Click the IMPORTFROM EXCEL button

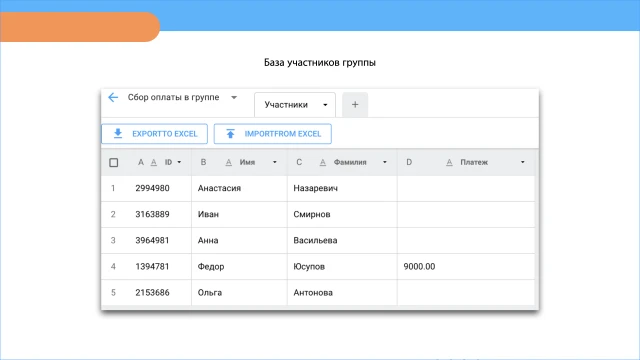[273, 134]
